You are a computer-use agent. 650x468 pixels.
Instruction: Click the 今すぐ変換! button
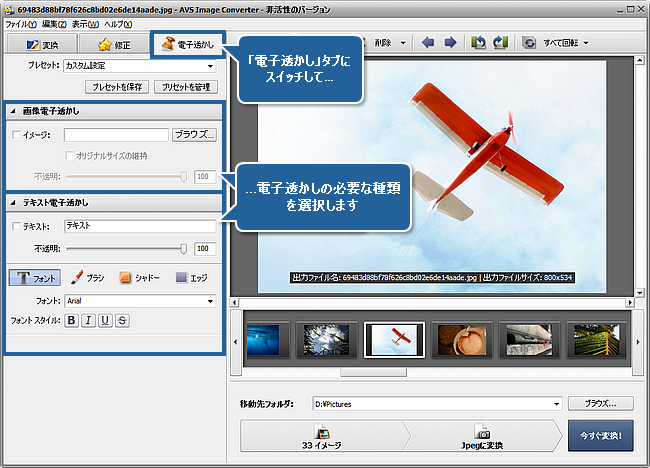(x=600, y=437)
